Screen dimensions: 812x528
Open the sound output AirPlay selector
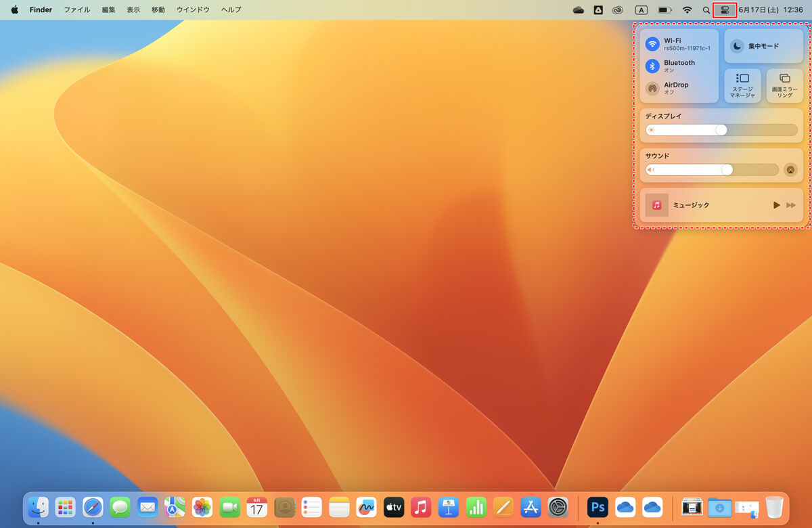coord(790,170)
